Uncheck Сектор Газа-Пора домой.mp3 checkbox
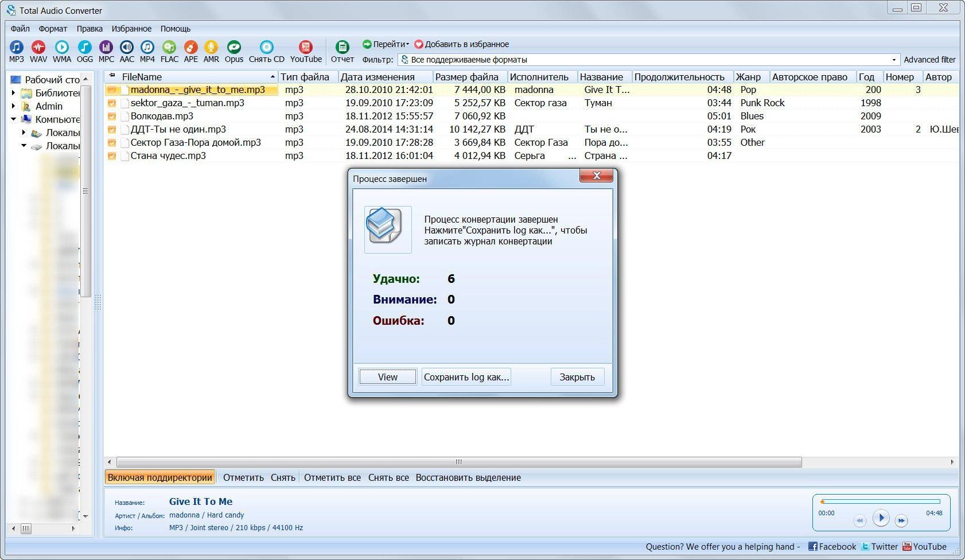The image size is (965, 560). [x=112, y=143]
